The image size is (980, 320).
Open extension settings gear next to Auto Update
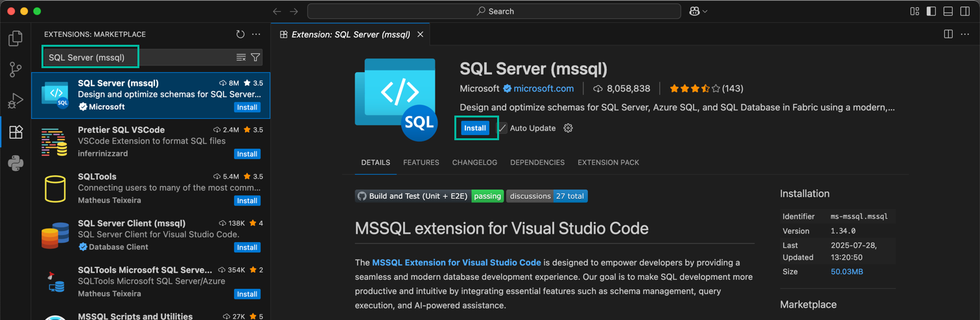(x=568, y=129)
